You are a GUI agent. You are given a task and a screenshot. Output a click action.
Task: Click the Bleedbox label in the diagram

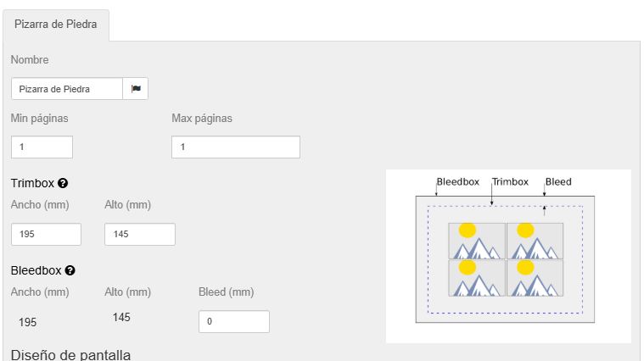458,181
